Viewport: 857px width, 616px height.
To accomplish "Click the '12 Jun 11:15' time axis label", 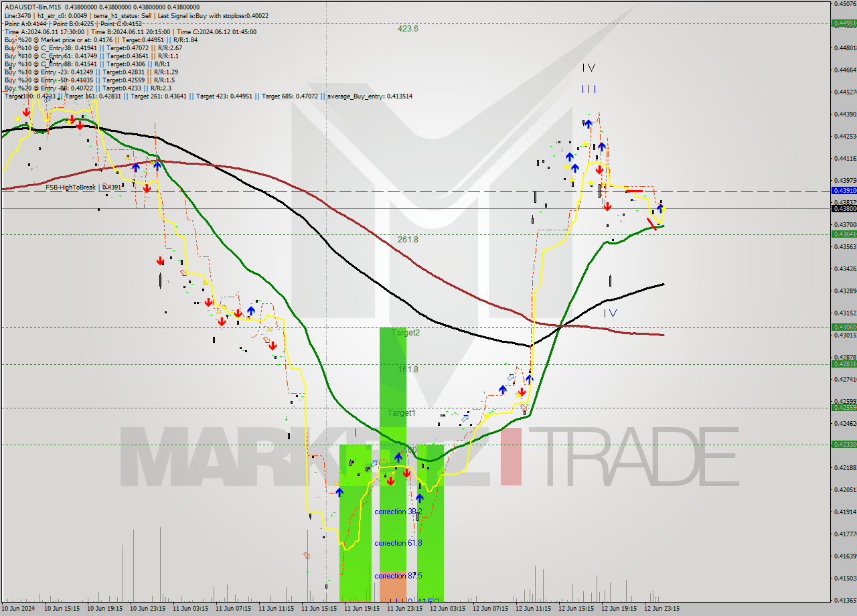I will click(534, 609).
